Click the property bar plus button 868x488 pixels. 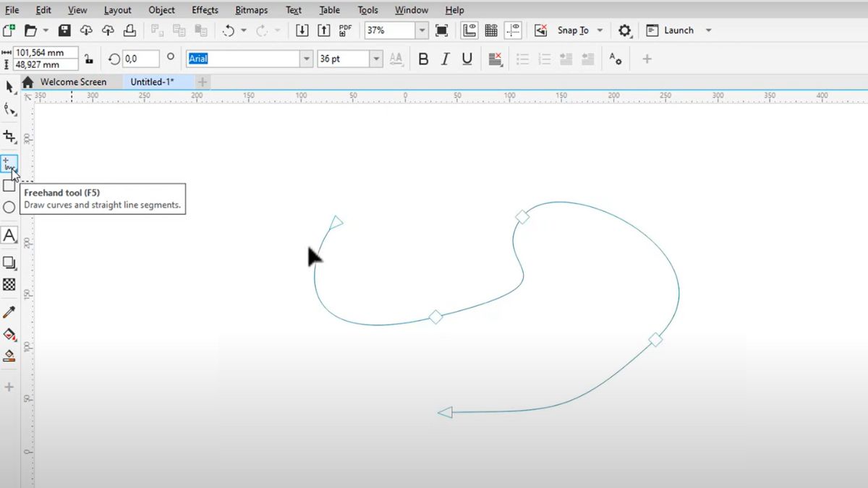pyautogui.click(x=647, y=59)
